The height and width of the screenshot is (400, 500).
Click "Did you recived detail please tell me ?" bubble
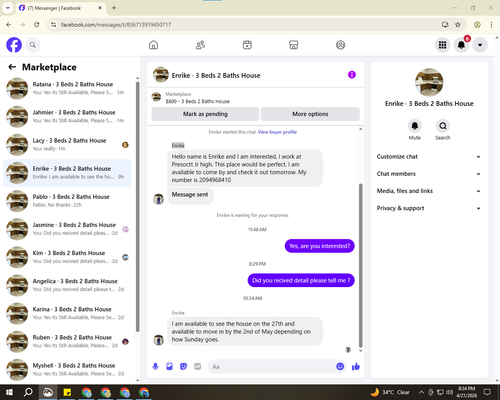[301, 280]
